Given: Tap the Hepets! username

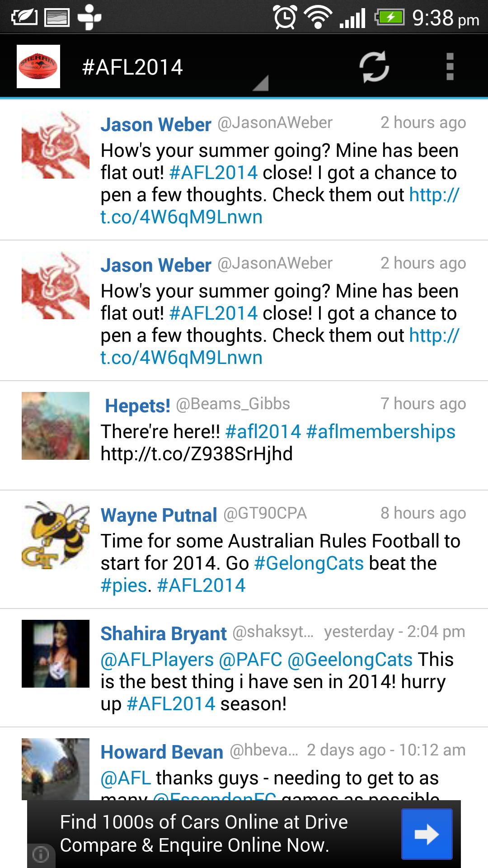Looking at the screenshot, I should pos(137,406).
